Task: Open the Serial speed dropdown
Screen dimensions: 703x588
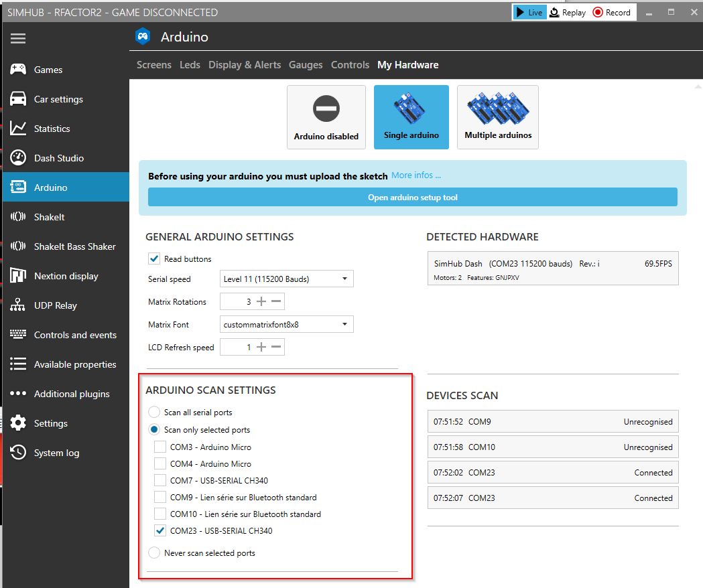Action: click(x=286, y=279)
